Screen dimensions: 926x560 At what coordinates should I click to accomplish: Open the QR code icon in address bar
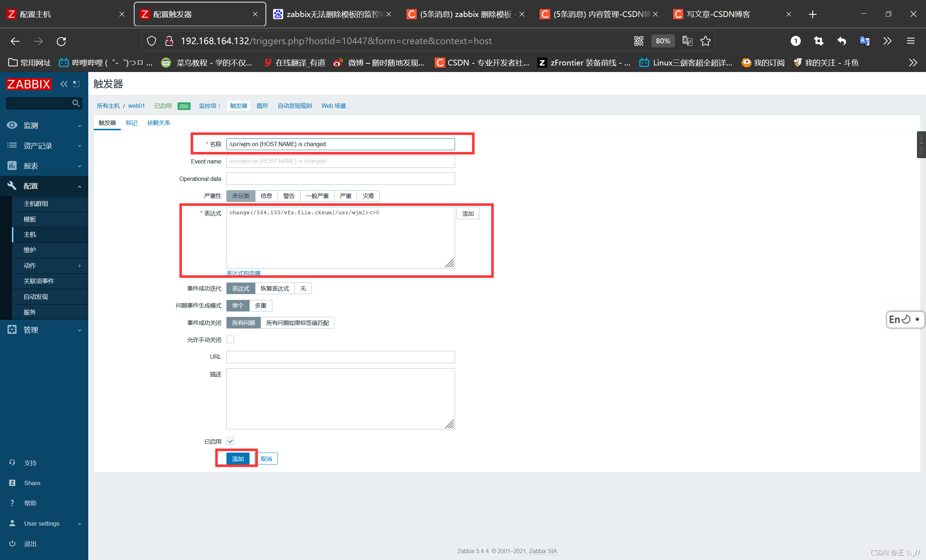point(638,41)
